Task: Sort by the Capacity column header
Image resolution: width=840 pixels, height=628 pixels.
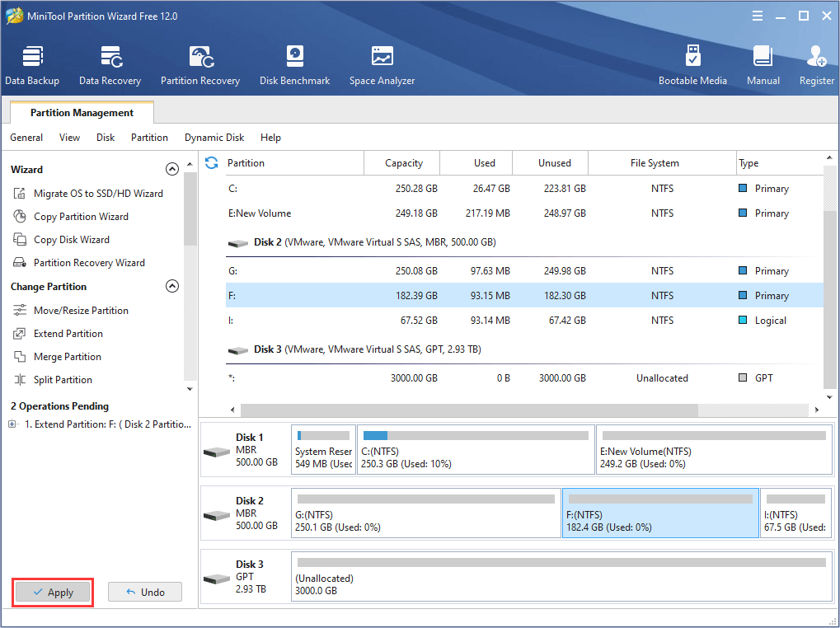Action: pyautogui.click(x=402, y=162)
